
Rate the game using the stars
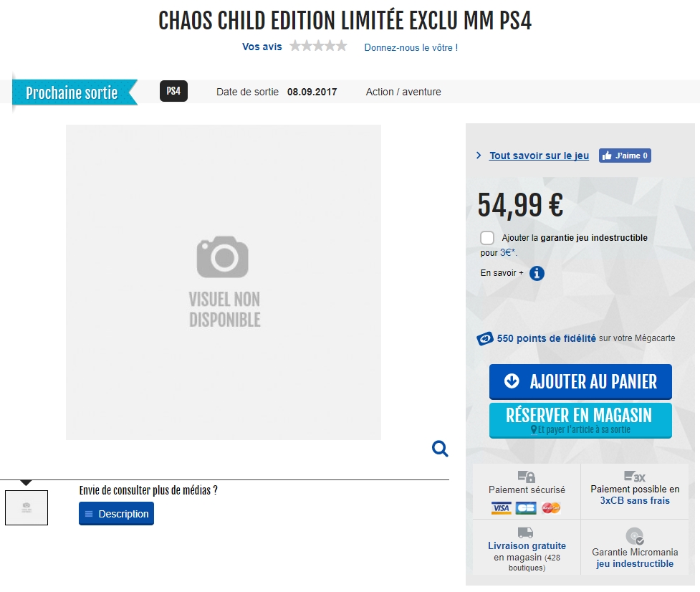pyautogui.click(x=318, y=47)
